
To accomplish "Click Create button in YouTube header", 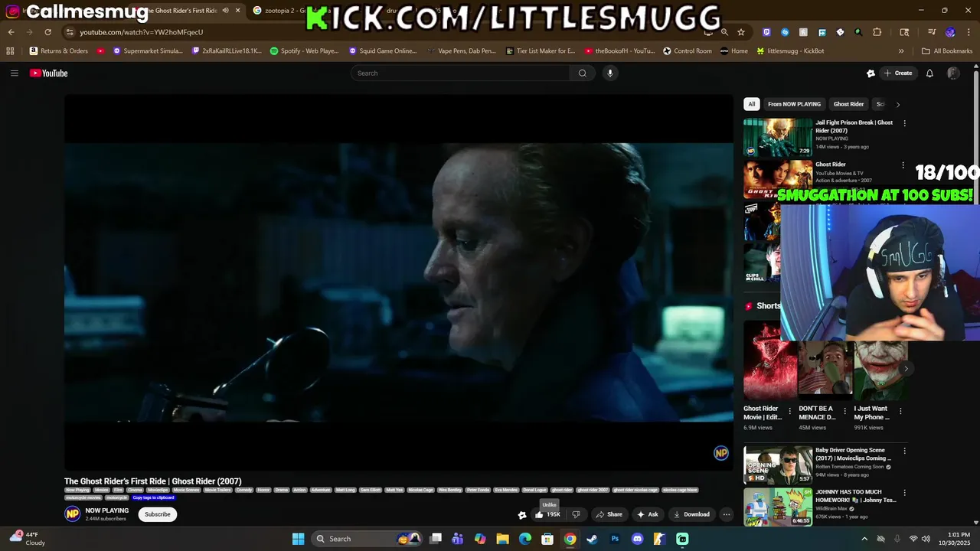I will tap(898, 73).
